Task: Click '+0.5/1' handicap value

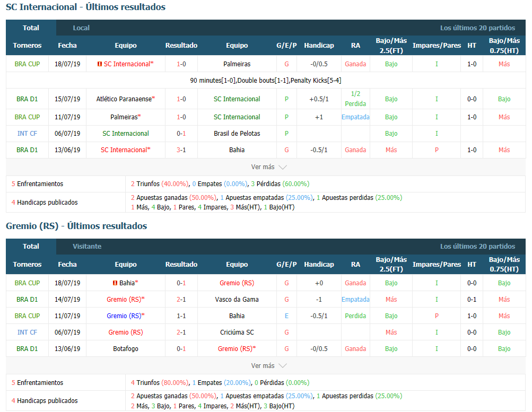Action: click(x=319, y=99)
